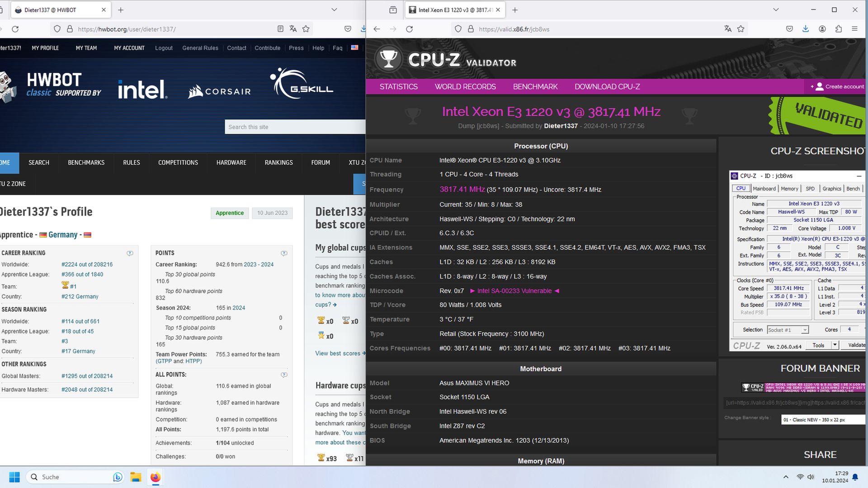This screenshot has width=868, height=488.
Task: Open network Wi-Fi tray icon
Action: pyautogui.click(x=800, y=477)
